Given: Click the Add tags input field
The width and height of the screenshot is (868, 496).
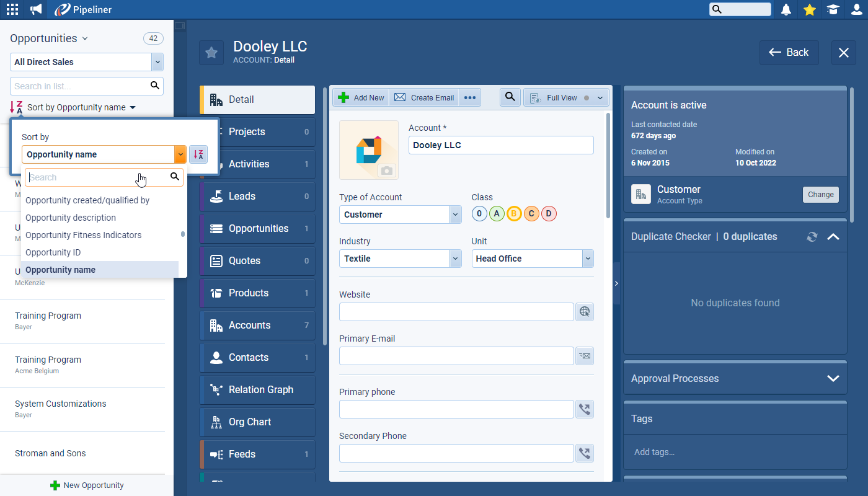Looking at the screenshot, I should click(735, 452).
